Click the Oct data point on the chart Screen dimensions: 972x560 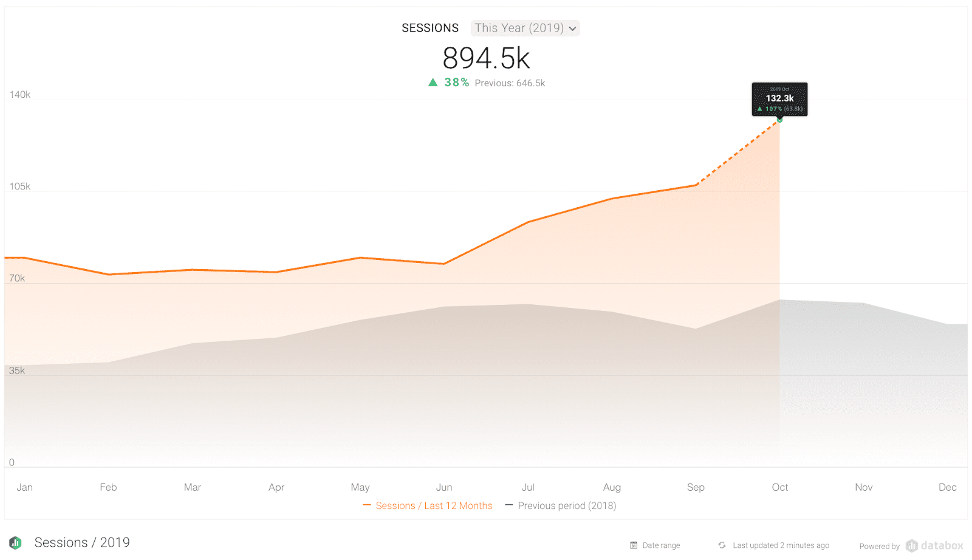tap(779, 120)
